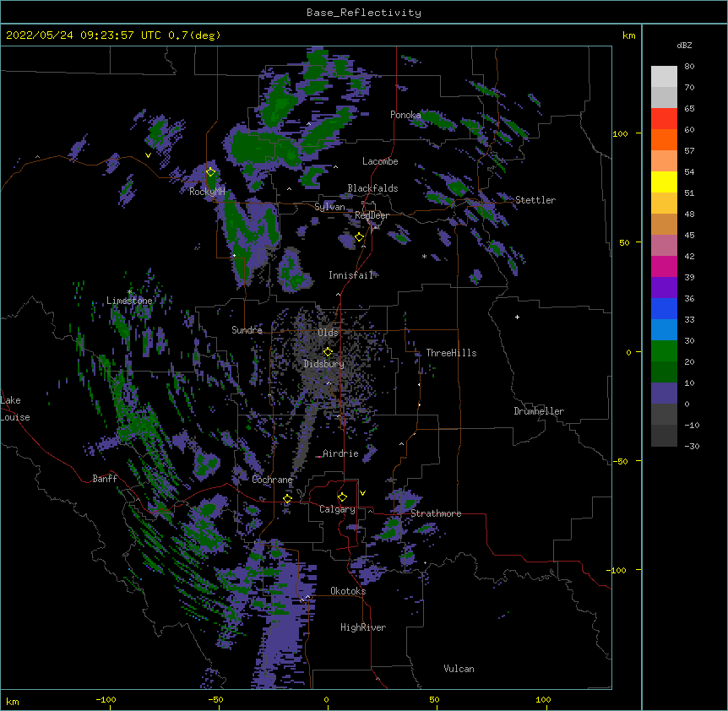Image resolution: width=728 pixels, height=711 pixels.
Task: Select the Limestone label
Action: pos(129,301)
